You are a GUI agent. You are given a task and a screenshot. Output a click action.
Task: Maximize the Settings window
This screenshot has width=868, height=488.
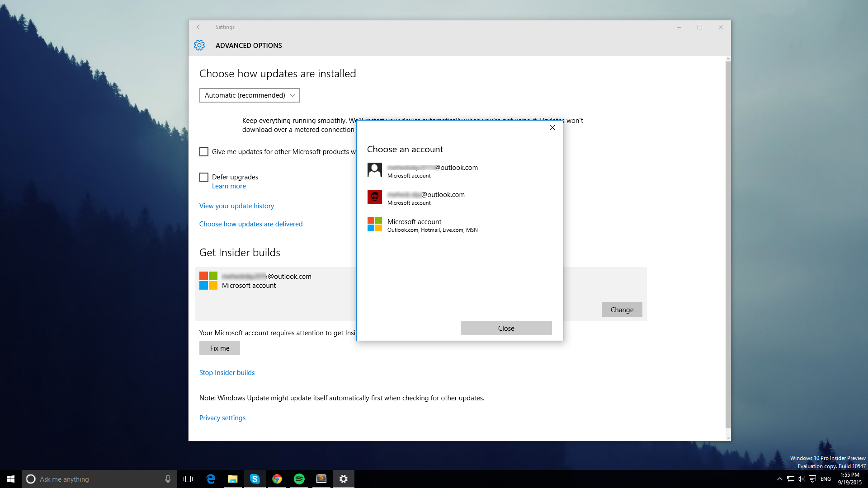click(700, 27)
